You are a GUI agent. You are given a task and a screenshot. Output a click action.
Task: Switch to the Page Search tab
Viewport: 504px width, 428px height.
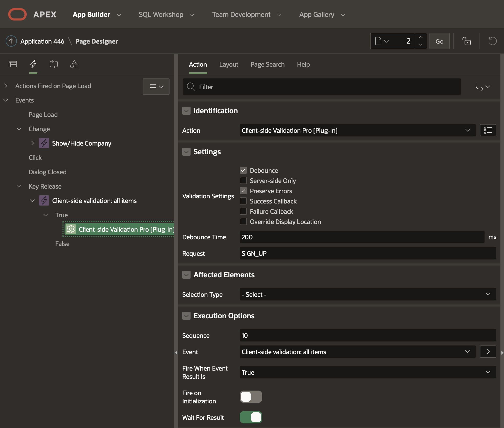pyautogui.click(x=267, y=64)
